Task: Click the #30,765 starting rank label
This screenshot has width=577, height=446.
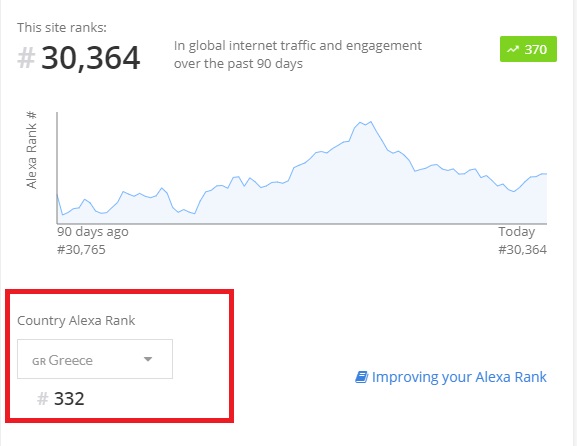Action: tap(81, 250)
